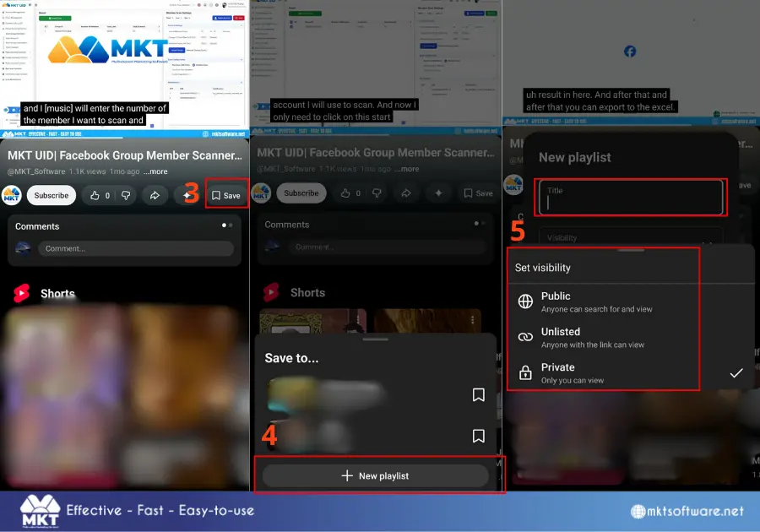The image size is (760, 532).
Task: Tap the dimmed Subscribe button behind the Save to sheet
Action: coord(301,193)
